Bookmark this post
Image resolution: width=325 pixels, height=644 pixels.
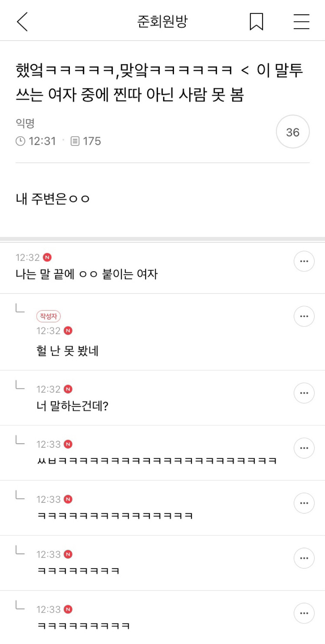coord(256,22)
